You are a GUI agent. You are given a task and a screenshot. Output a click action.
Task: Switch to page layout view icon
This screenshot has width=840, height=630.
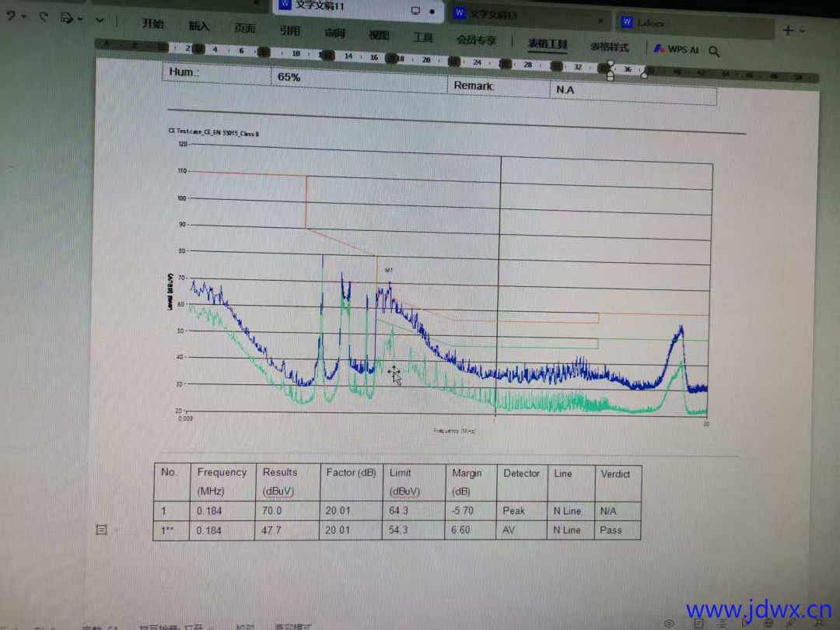pyautogui.click(x=698, y=623)
